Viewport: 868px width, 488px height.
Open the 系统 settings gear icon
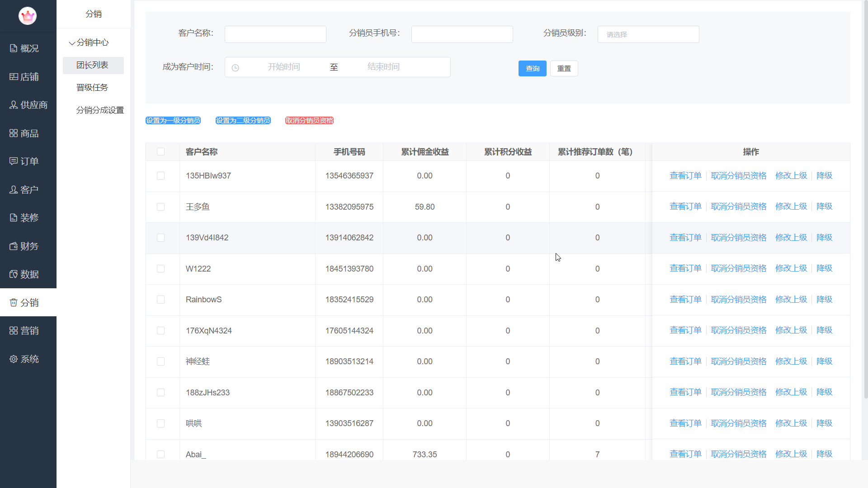tap(14, 359)
